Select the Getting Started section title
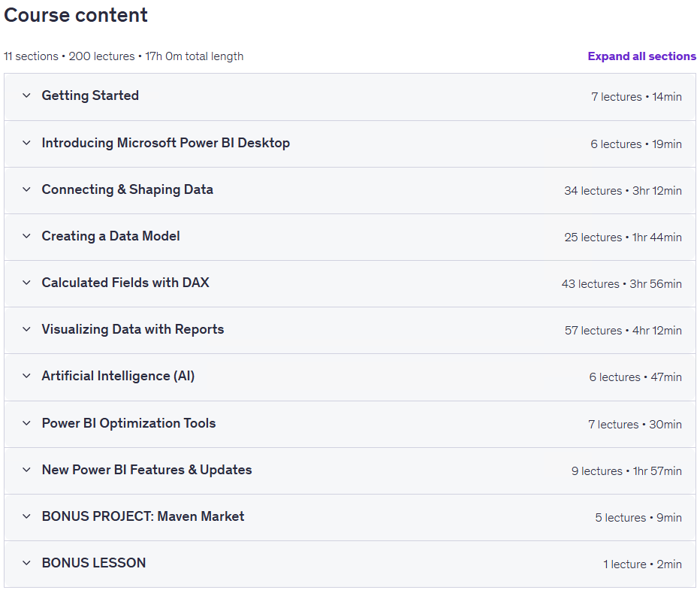The width and height of the screenshot is (700, 590). click(x=90, y=95)
